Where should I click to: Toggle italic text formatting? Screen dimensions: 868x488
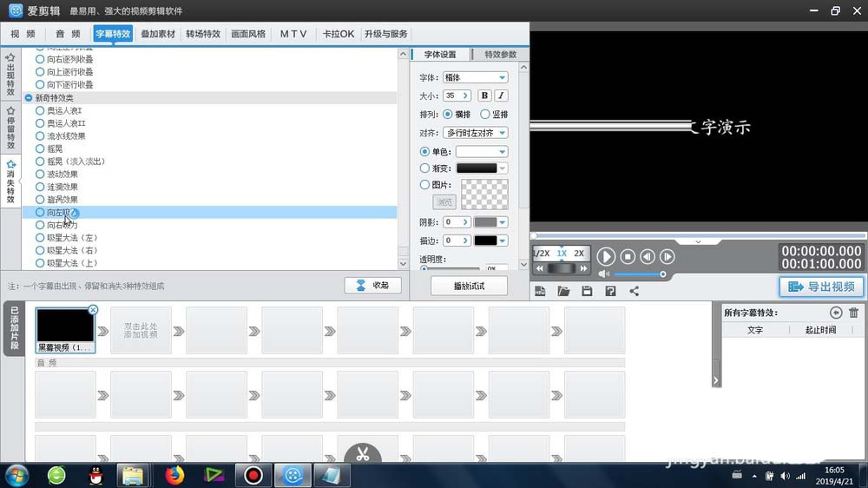coord(501,96)
